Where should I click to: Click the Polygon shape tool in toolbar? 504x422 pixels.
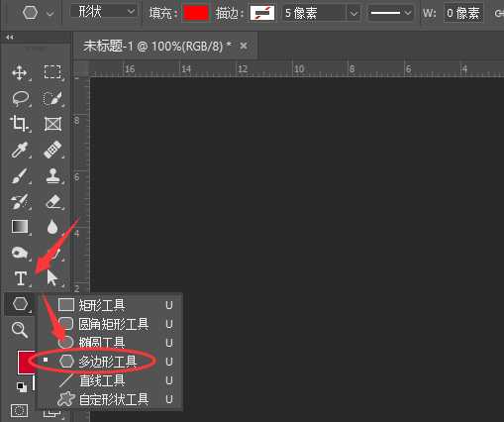[x=20, y=303]
